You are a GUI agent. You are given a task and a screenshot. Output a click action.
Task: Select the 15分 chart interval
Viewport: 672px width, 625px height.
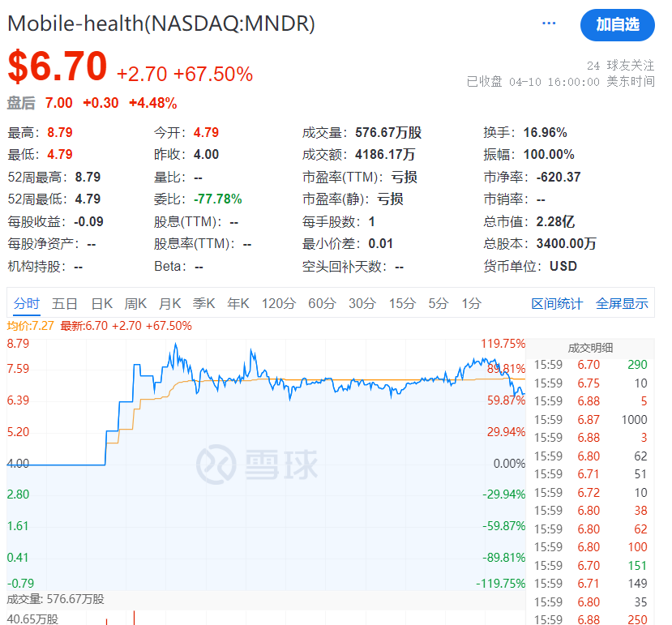coord(402,303)
